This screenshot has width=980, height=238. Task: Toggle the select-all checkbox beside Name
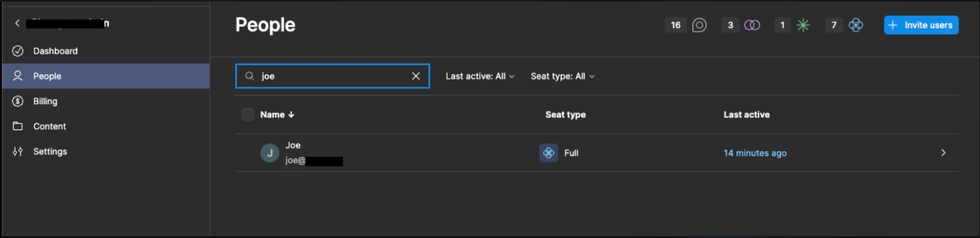[248, 115]
